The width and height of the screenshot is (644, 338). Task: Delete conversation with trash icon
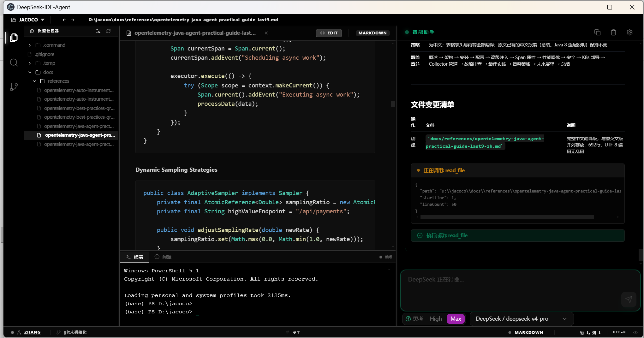613,32
